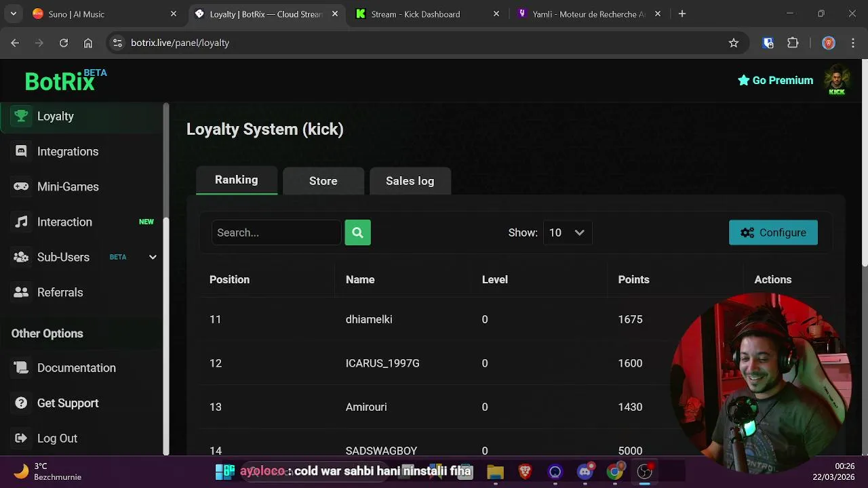Sort by the Points column header
868x488 pixels.
tap(633, 279)
